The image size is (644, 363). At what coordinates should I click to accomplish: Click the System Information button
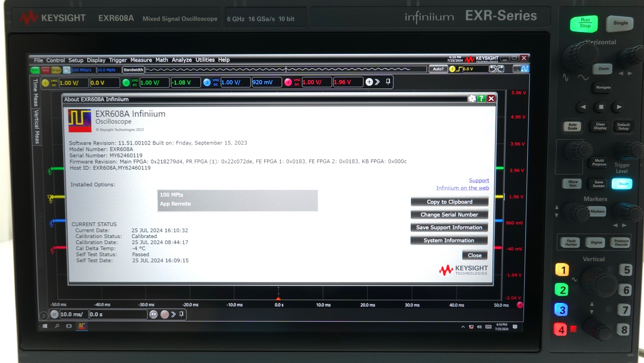pyautogui.click(x=449, y=241)
